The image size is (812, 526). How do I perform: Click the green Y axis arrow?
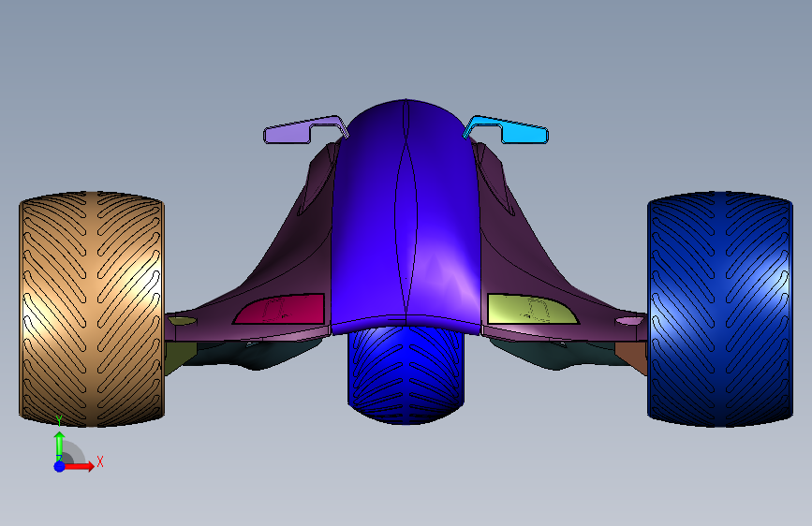(59, 444)
